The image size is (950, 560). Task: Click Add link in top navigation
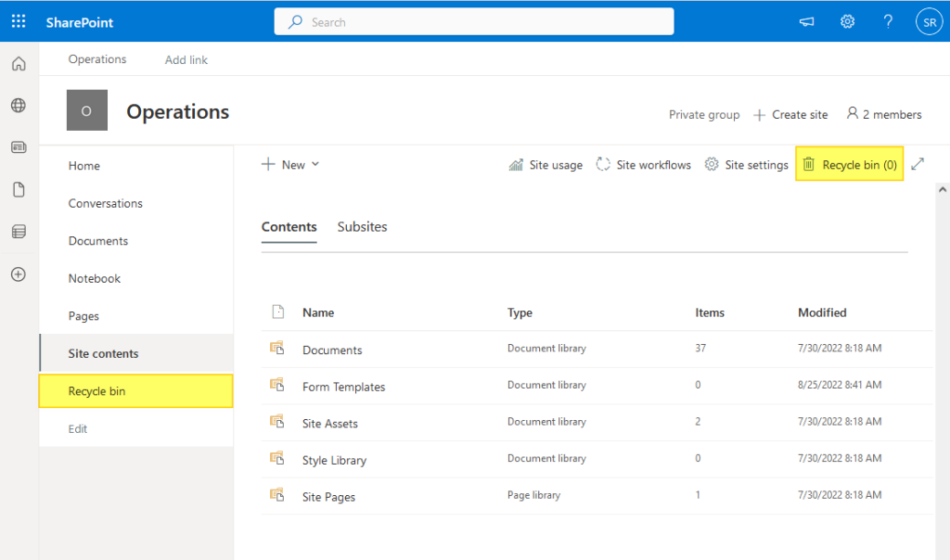tap(186, 60)
